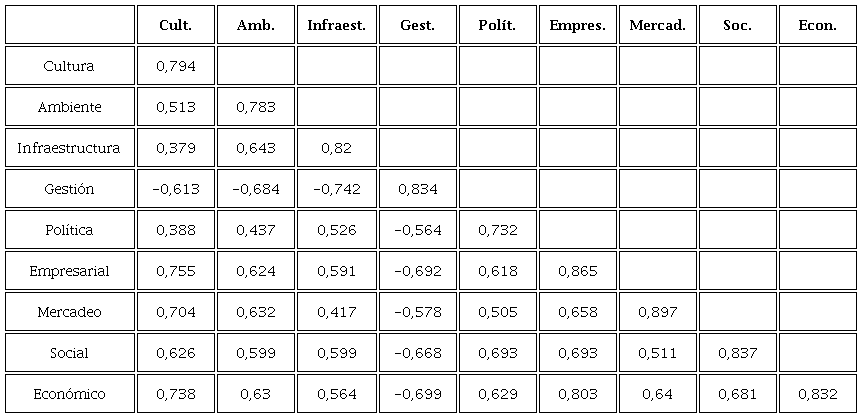Select the cell containing −0,742

pos(336,189)
